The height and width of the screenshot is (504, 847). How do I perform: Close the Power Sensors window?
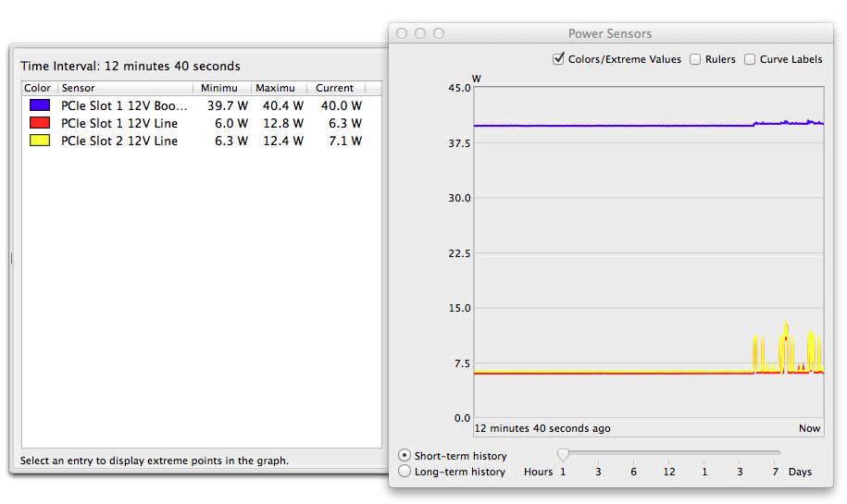click(x=402, y=33)
